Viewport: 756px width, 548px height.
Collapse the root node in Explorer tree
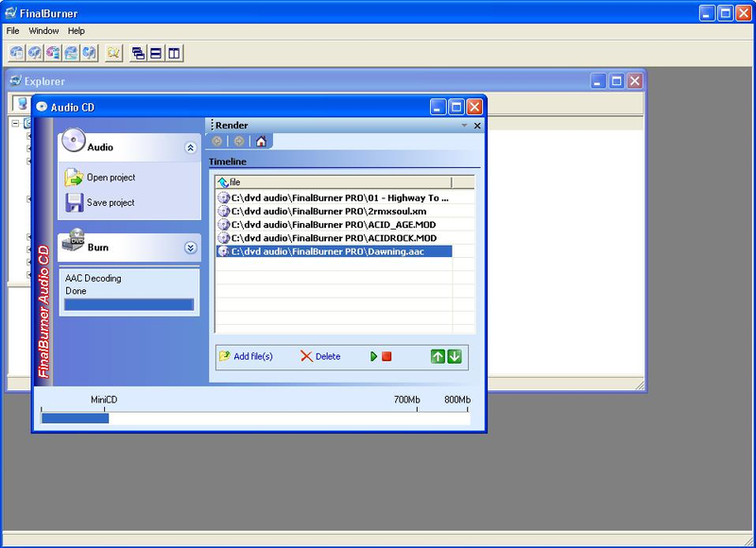(x=15, y=124)
